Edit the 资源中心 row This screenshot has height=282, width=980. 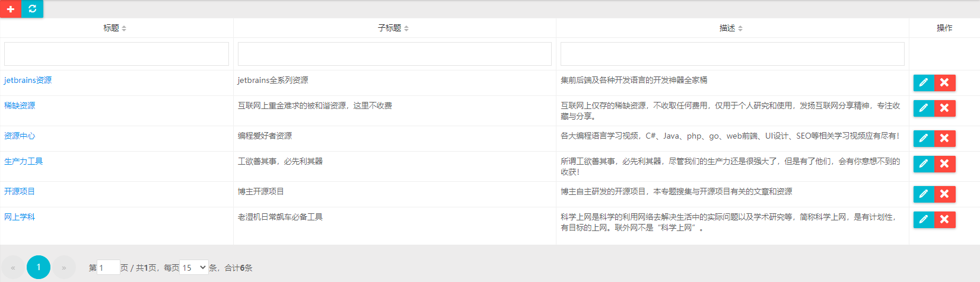pyautogui.click(x=924, y=139)
